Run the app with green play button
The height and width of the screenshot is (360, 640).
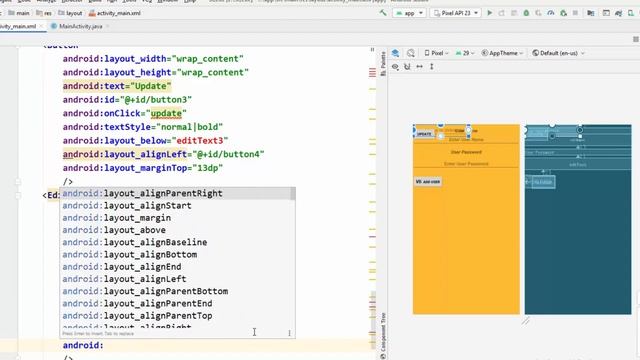[x=489, y=13]
